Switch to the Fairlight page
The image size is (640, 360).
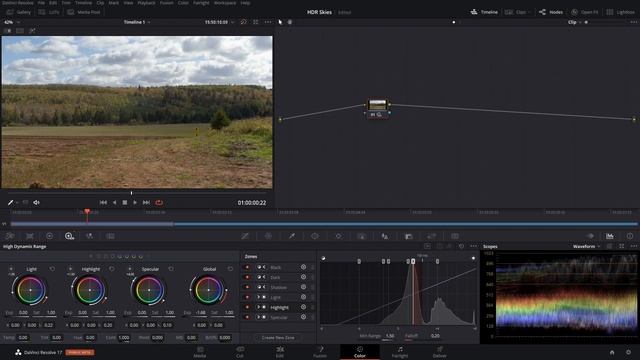point(400,352)
